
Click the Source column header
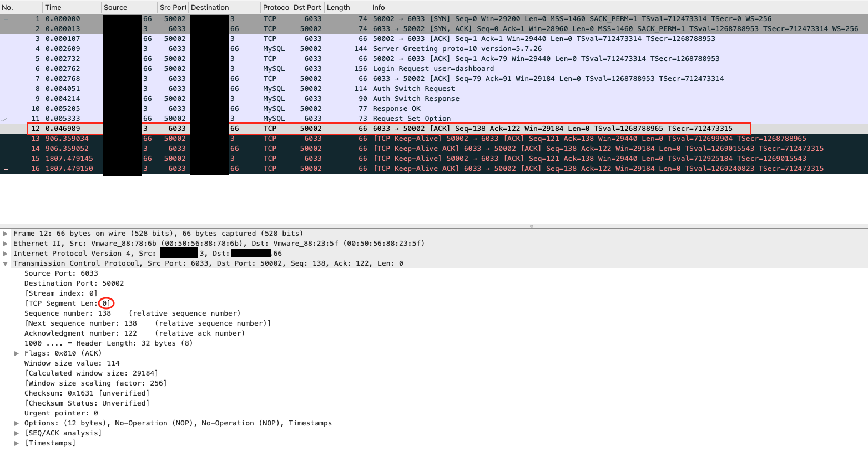coord(129,8)
